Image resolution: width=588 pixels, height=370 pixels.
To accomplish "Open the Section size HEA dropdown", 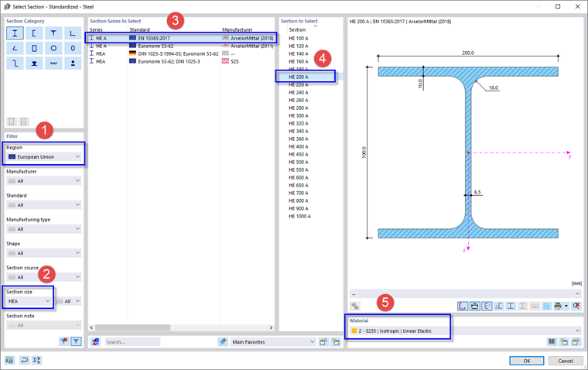I will 29,301.
